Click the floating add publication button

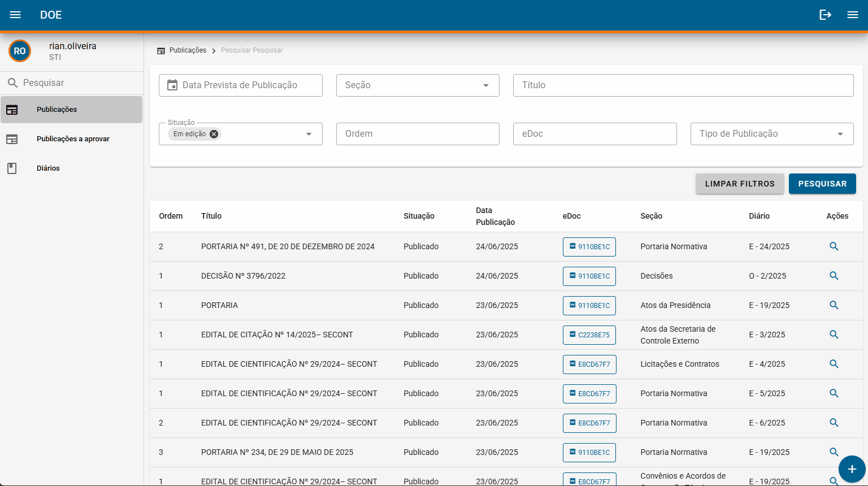tap(852, 469)
